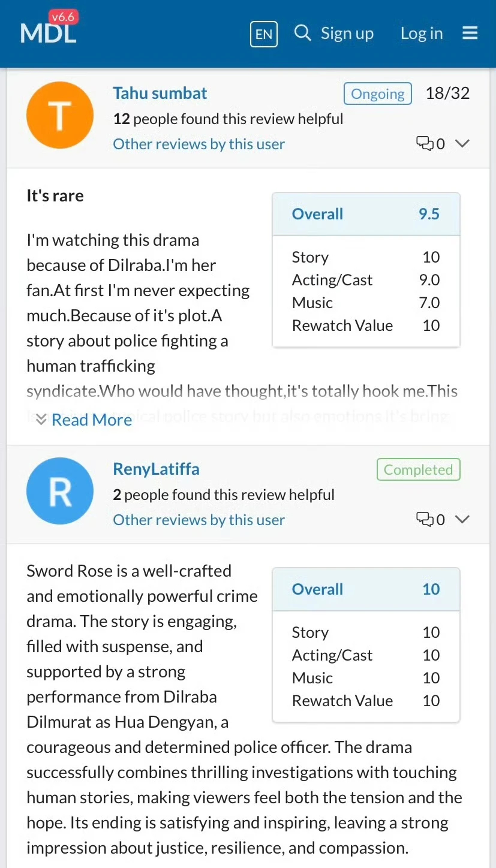This screenshot has width=496, height=868.
Task: Open the hamburger menu icon
Action: click(x=470, y=33)
